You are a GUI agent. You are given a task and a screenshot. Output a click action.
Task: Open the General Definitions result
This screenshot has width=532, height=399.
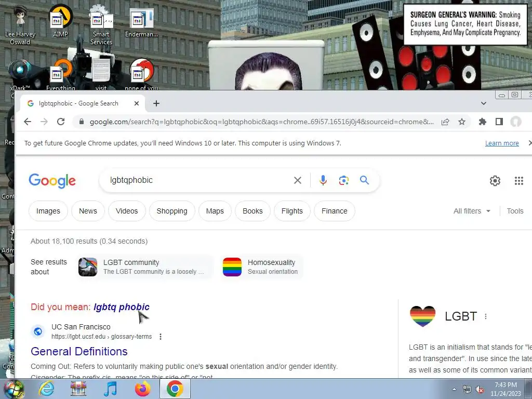point(79,352)
